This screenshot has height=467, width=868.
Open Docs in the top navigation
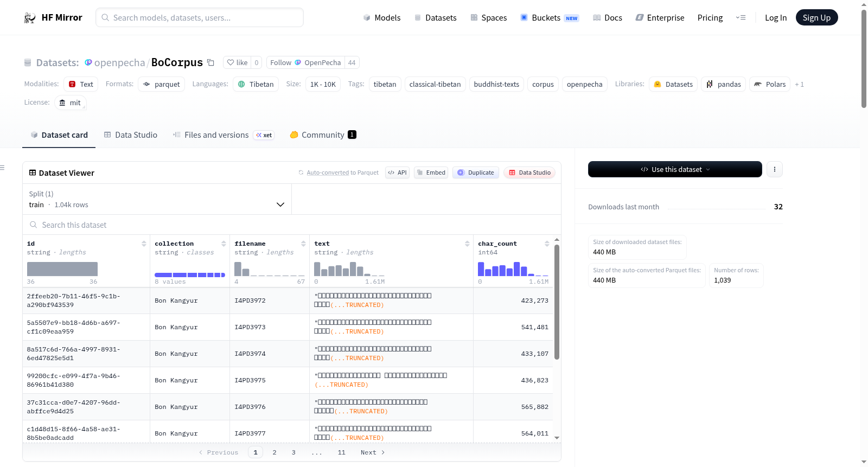[608, 18]
